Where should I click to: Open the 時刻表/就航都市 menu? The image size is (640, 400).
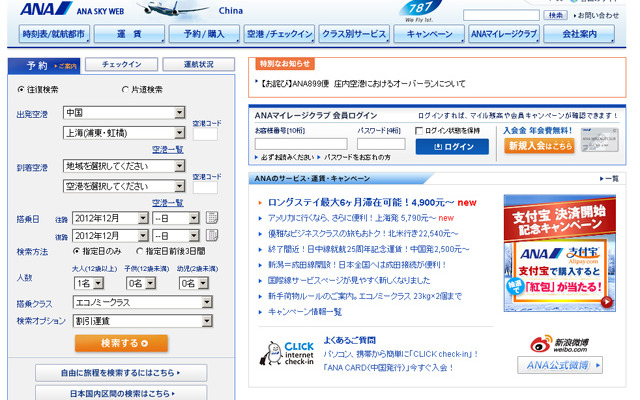pyautogui.click(x=54, y=34)
